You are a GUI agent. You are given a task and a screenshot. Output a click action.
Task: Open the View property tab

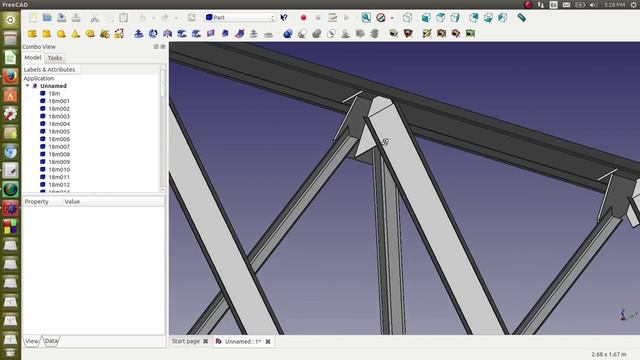[32, 341]
